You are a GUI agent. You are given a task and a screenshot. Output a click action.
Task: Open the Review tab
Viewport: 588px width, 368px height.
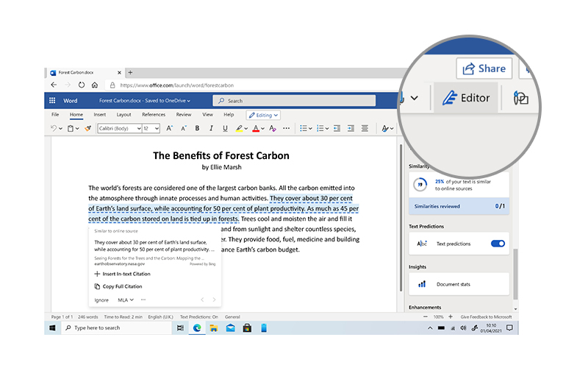184,115
